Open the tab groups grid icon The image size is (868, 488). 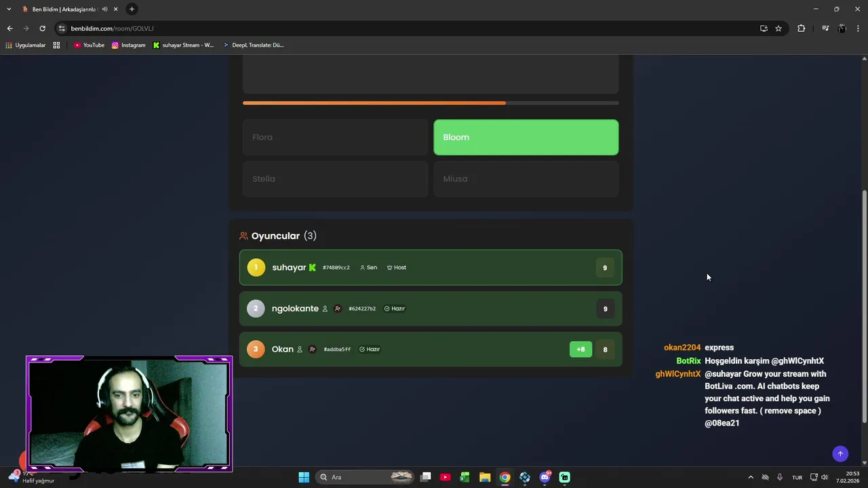point(56,45)
